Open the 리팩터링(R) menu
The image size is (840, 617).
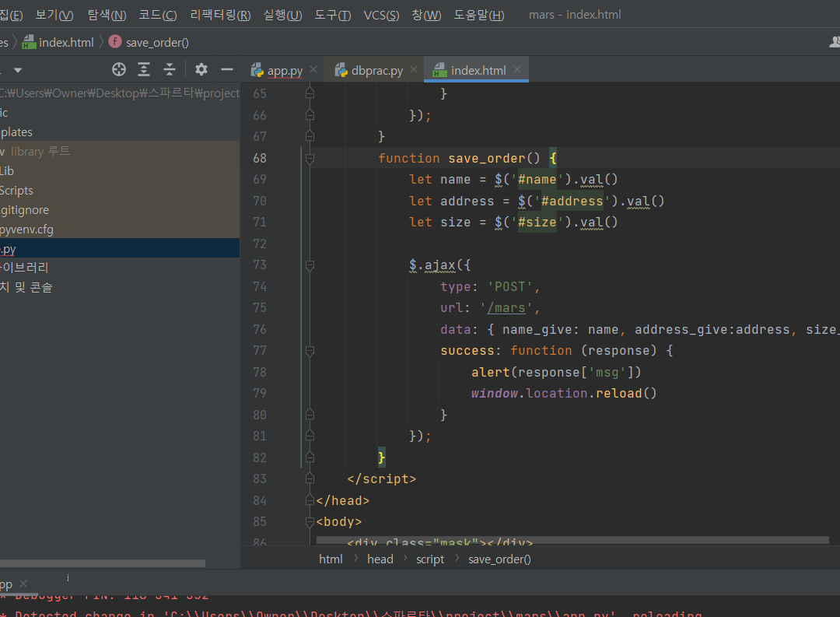tap(220, 15)
